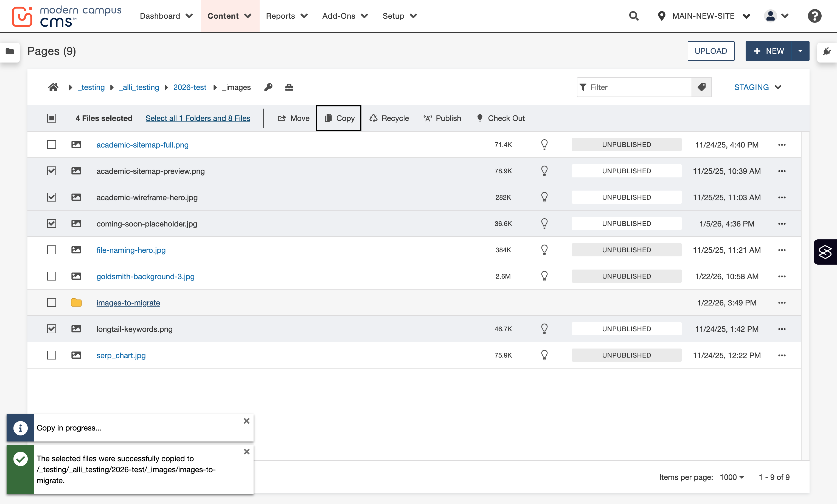The height and width of the screenshot is (504, 837).
Task: Expand breadcrumb arrow before _testing
Action: pyautogui.click(x=70, y=87)
